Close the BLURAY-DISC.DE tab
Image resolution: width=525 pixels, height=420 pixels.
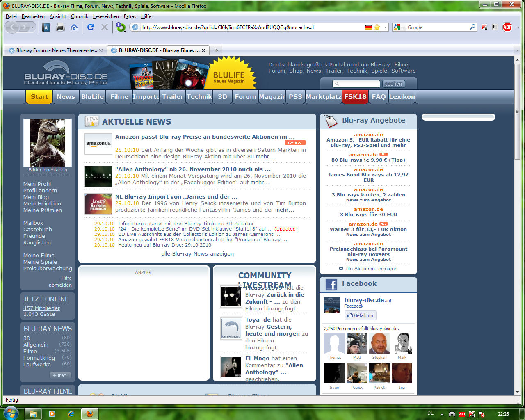[x=203, y=50]
